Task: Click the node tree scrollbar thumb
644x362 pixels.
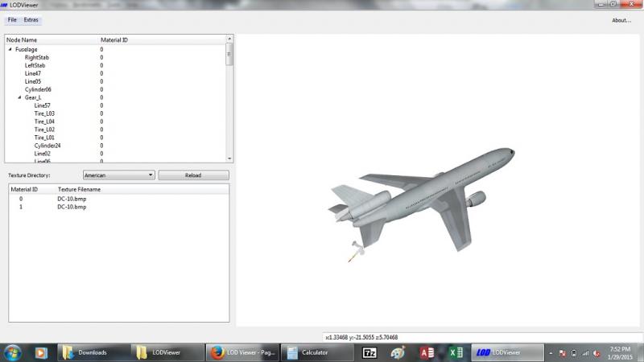Action: pos(229,54)
